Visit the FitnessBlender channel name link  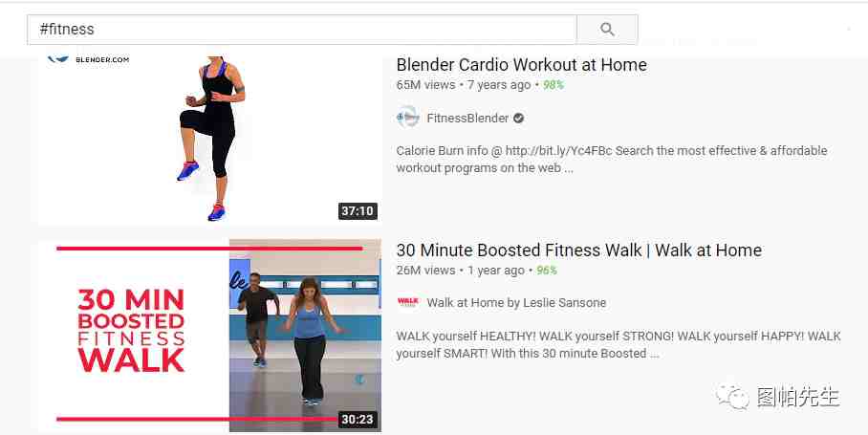467,118
